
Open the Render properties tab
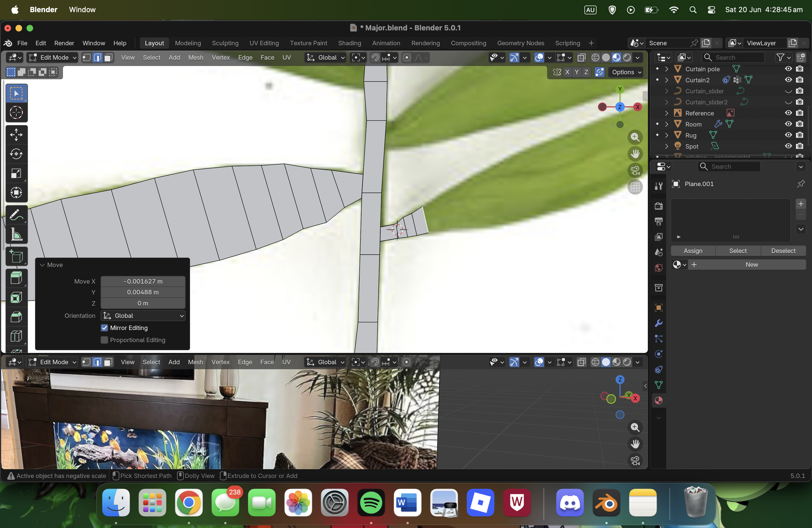[658, 206]
